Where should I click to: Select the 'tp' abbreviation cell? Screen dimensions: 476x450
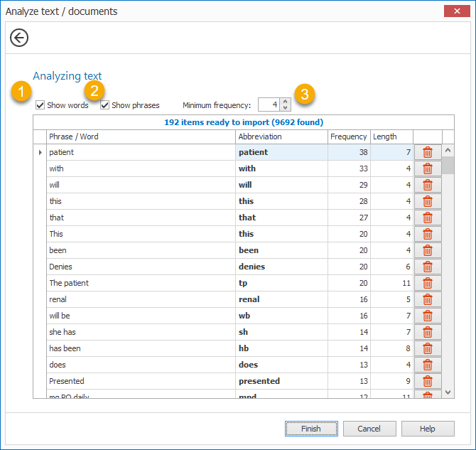point(281,283)
